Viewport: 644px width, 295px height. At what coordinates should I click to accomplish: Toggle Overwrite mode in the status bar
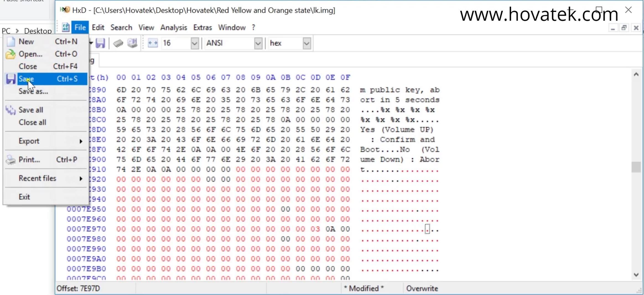pos(422,288)
